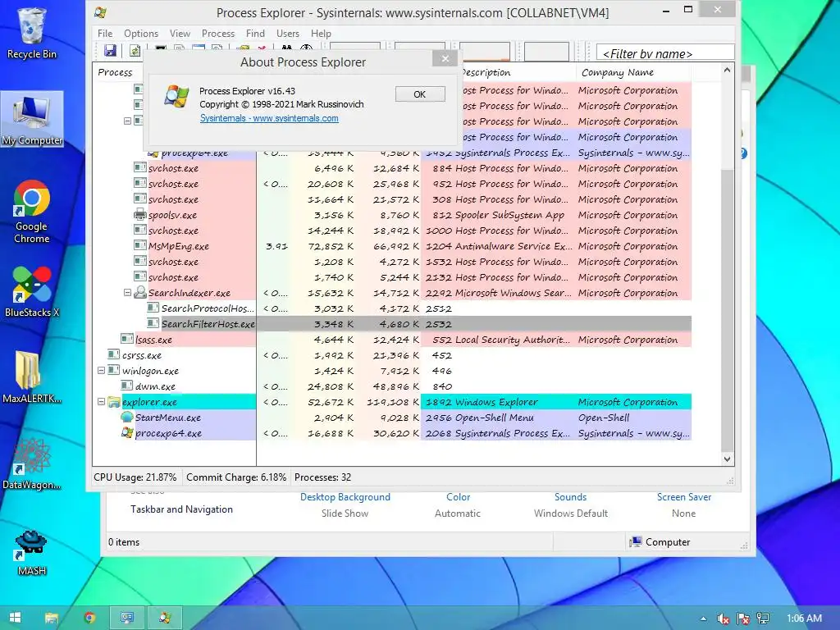Click the procexp64.exe icon under explorer.exe
The width and height of the screenshot is (840, 630).
(x=127, y=433)
